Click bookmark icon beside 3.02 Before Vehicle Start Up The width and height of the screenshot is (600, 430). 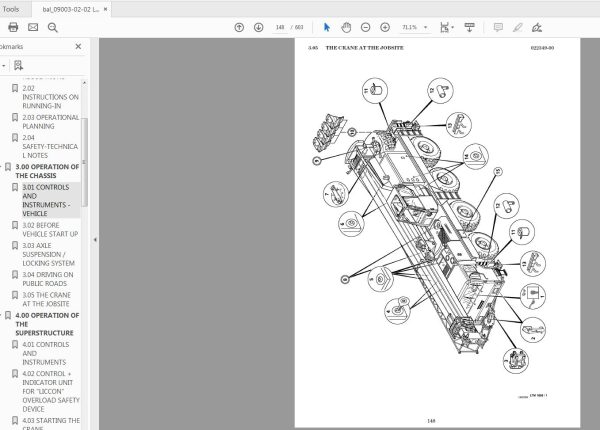15,225
